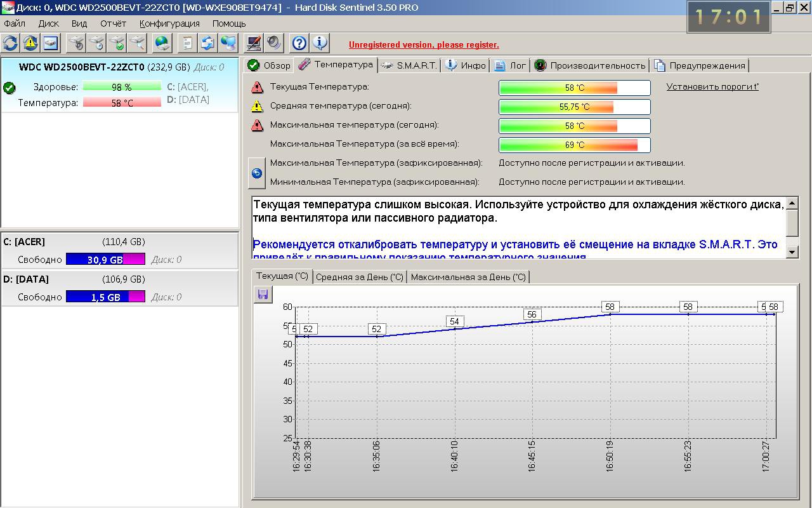Click the message box scrollbar up arrow
This screenshot has width=812, height=508.
[792, 203]
